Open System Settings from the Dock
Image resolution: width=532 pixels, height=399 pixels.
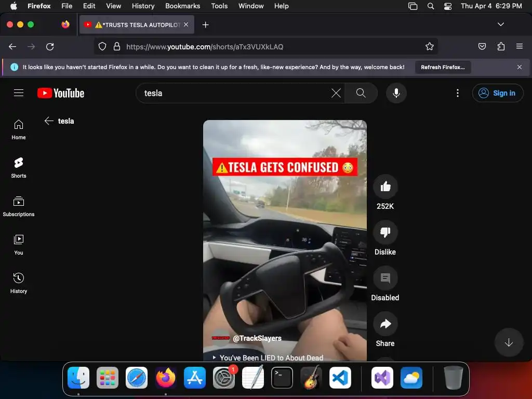click(223, 378)
